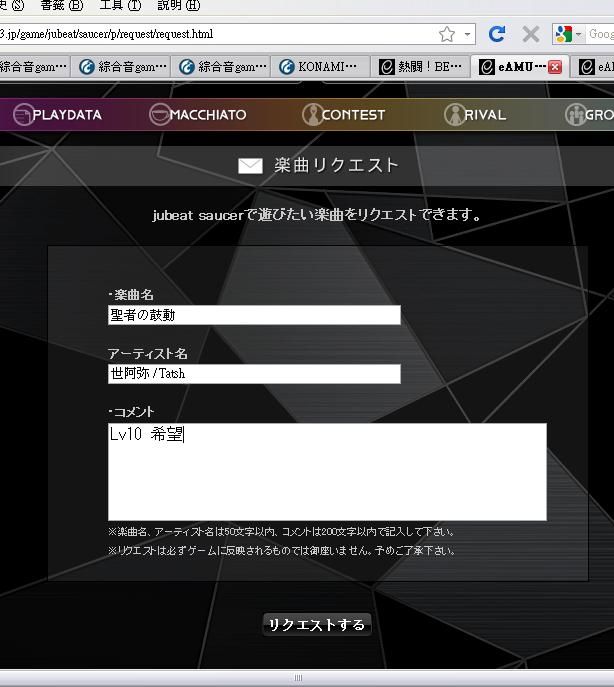Screen dimensions: 614x687
Task: Click the bookmark star icon in address bar
Action: click(447, 34)
